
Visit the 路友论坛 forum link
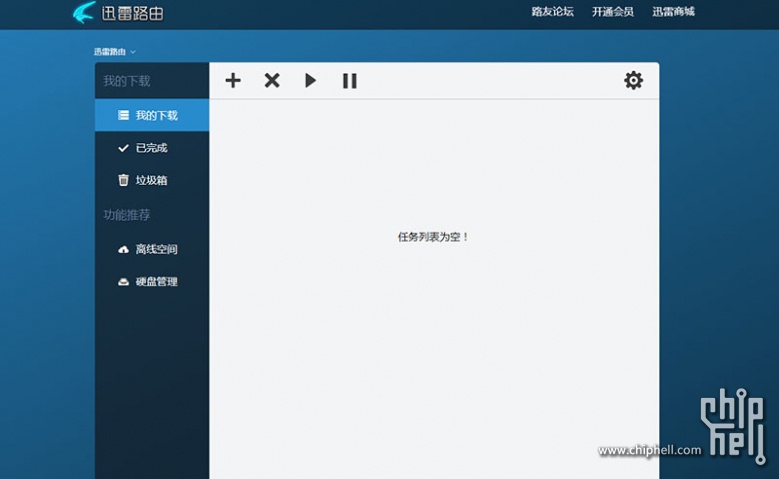552,12
